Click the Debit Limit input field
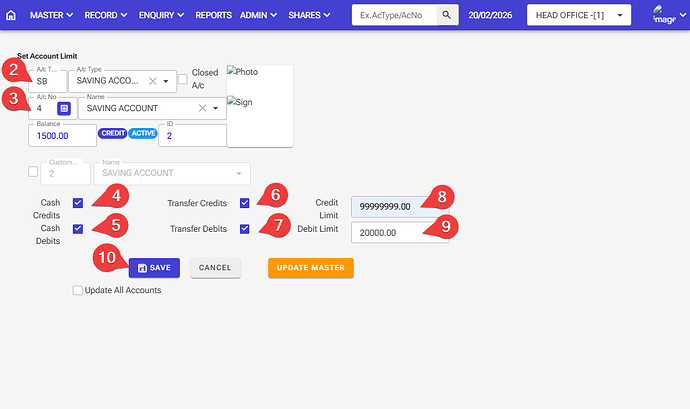690x409 pixels. 390,233
